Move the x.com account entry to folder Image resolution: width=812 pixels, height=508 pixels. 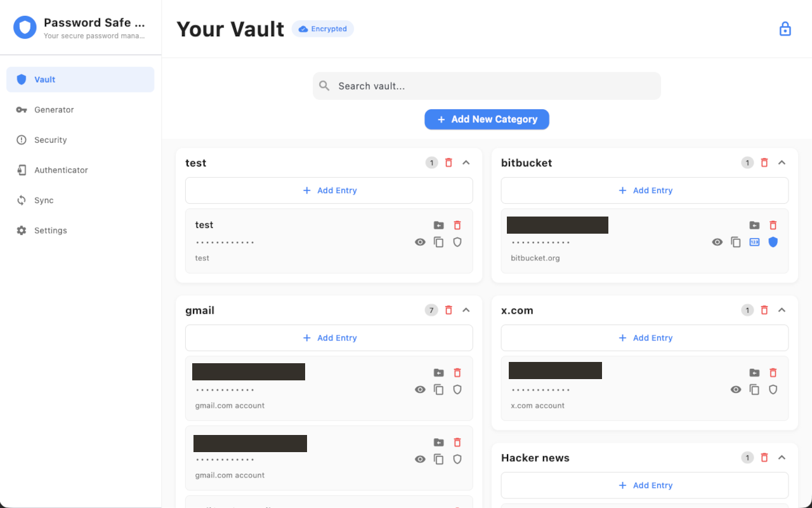[x=754, y=373]
